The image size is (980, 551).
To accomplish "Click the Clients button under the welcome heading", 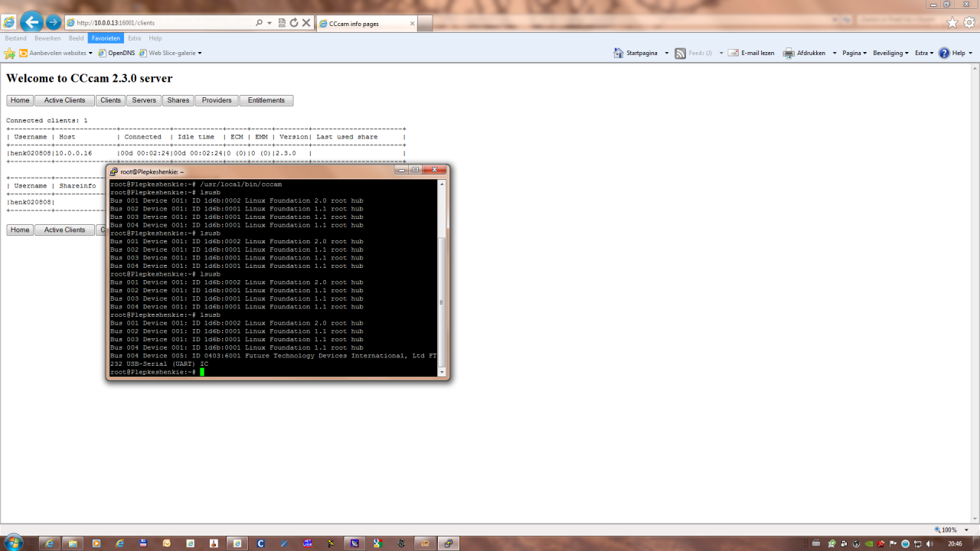I will pos(110,100).
